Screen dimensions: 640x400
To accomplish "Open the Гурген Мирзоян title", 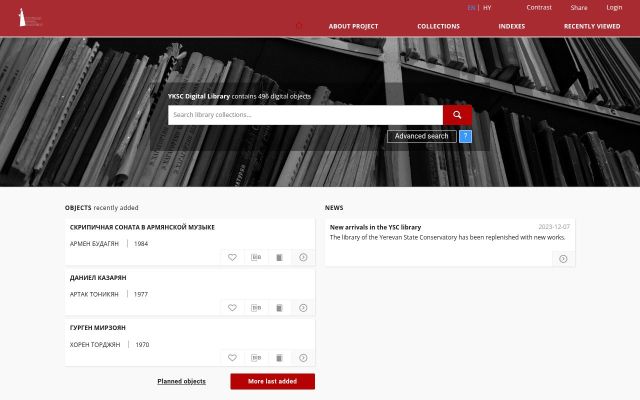I will pyautogui.click(x=98, y=328).
